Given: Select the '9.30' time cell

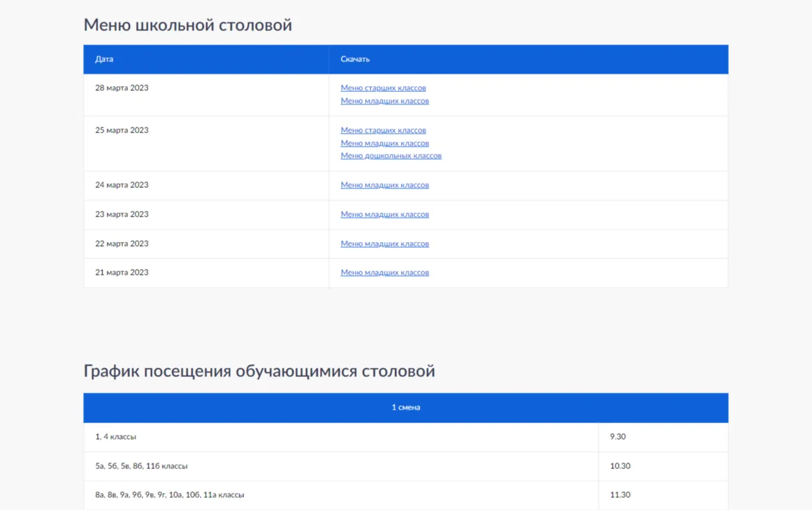Looking at the screenshot, I should [663, 437].
